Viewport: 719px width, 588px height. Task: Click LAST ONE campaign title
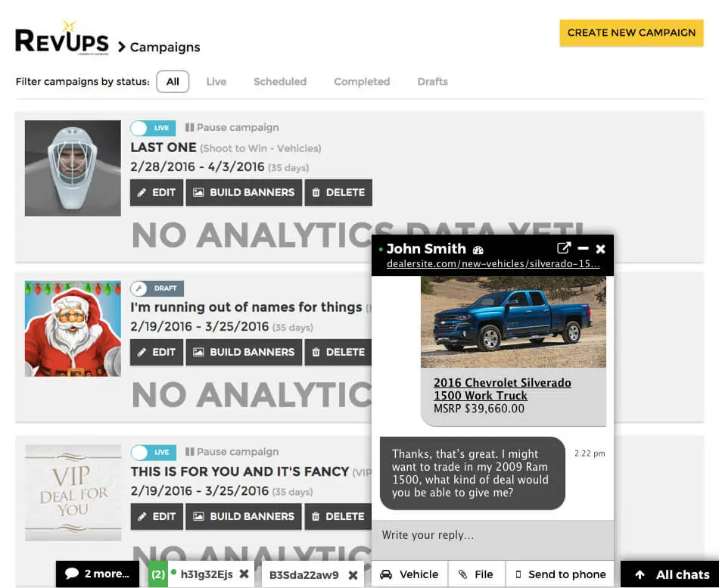(x=163, y=148)
